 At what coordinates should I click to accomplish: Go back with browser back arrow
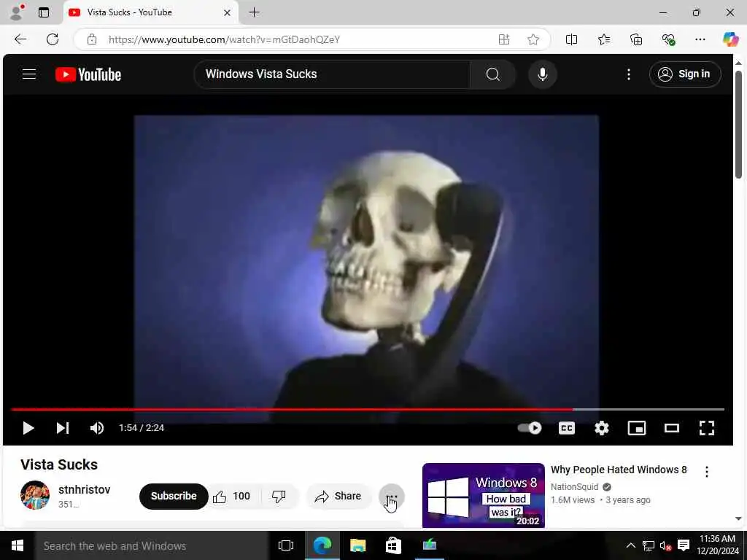(x=20, y=39)
